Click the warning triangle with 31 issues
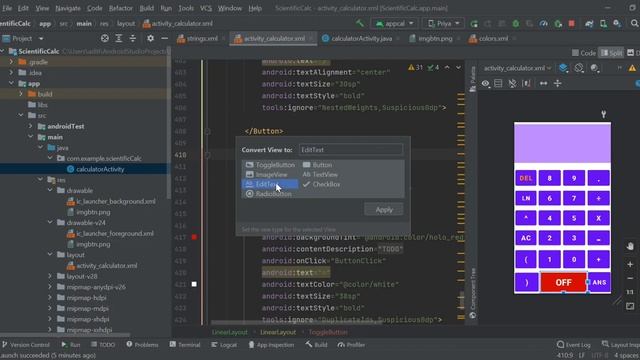The width and height of the screenshot is (640, 360). (415, 67)
